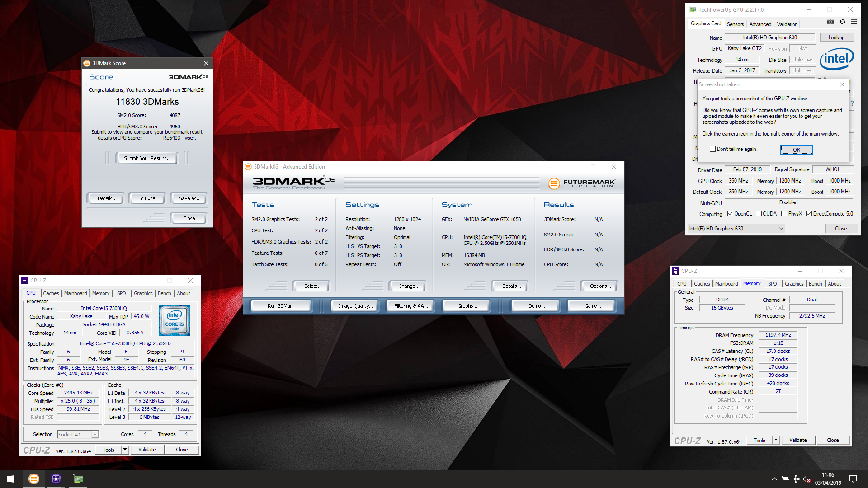
Task: Open the GPU-Z hamburger menu icon
Action: pyautogui.click(x=854, y=22)
